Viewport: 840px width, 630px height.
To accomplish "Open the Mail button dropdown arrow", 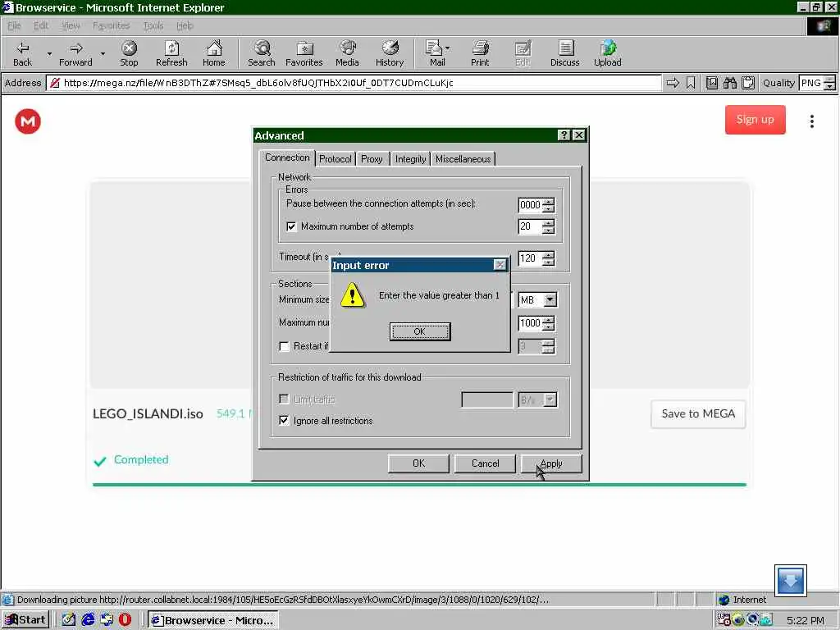I will click(447, 48).
